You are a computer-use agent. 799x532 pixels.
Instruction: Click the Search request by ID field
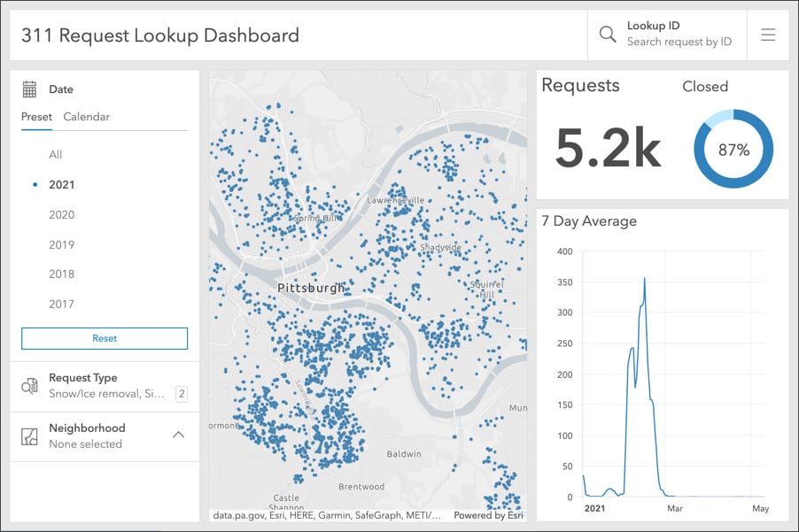(679, 42)
